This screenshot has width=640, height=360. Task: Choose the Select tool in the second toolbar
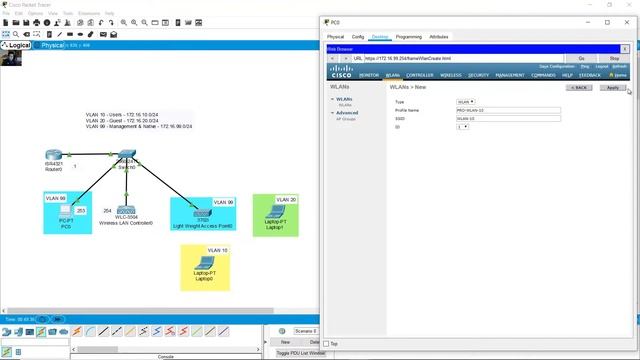pos(6,34)
